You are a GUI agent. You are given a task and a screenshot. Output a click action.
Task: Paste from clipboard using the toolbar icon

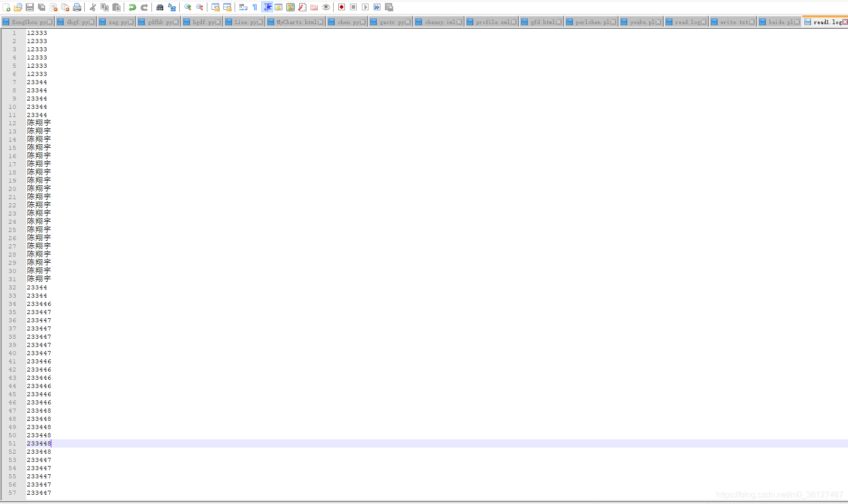117,7
